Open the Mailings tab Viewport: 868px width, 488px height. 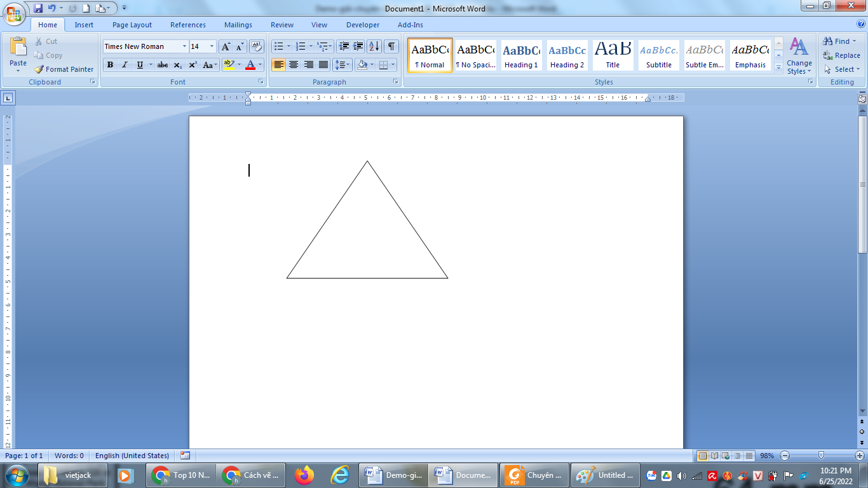[x=238, y=25]
